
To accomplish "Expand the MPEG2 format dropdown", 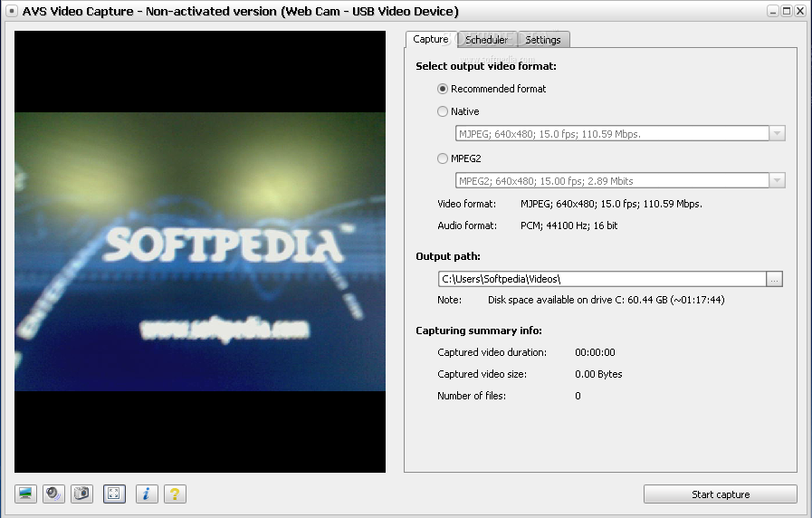I will pos(777,181).
